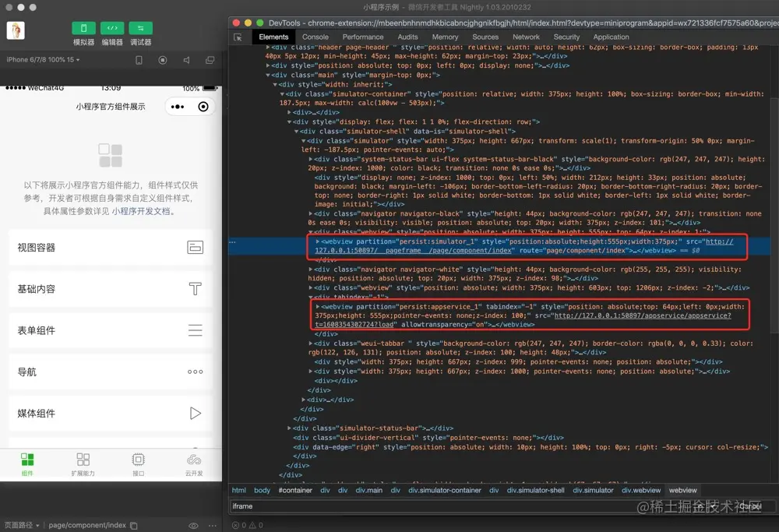
Task: Open the iPhone 6/7/8 device dropdown
Action: click(x=43, y=60)
